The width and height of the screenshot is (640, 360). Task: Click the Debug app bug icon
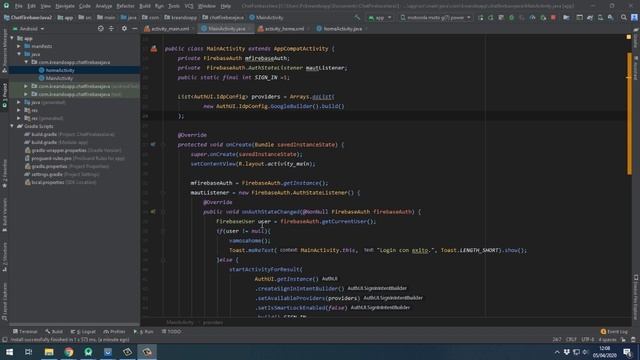511,18
